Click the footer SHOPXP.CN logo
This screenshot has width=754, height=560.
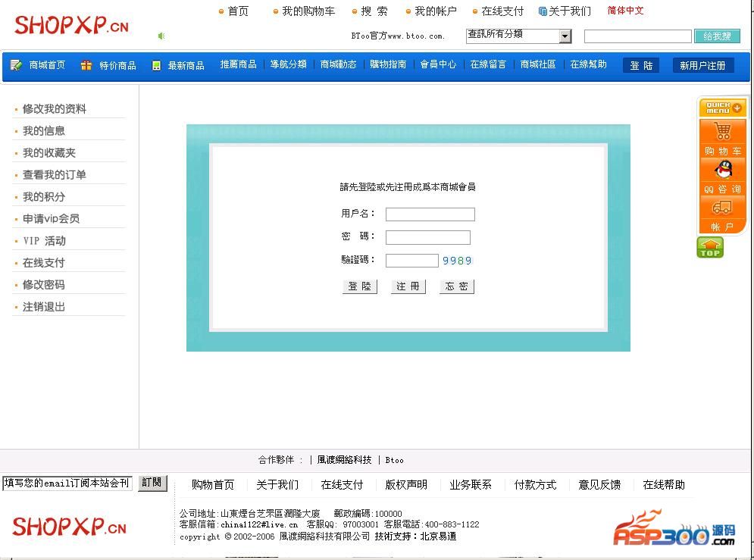(69, 526)
